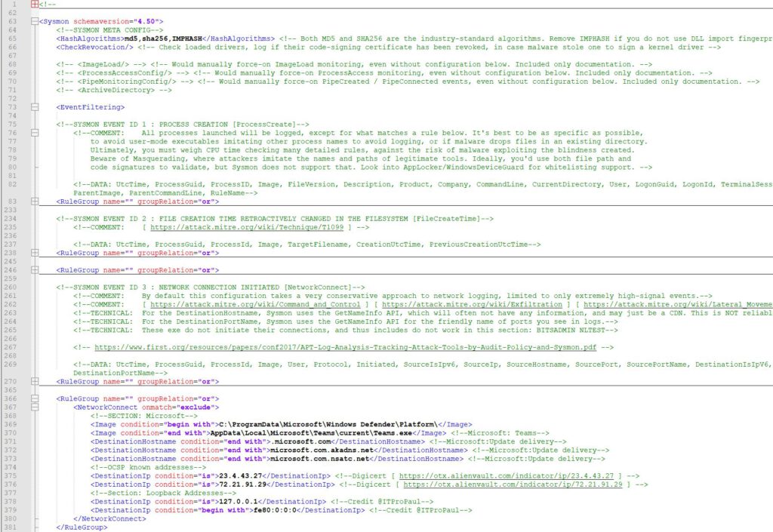Expand the folded comment block at line 1

click(34, 4)
